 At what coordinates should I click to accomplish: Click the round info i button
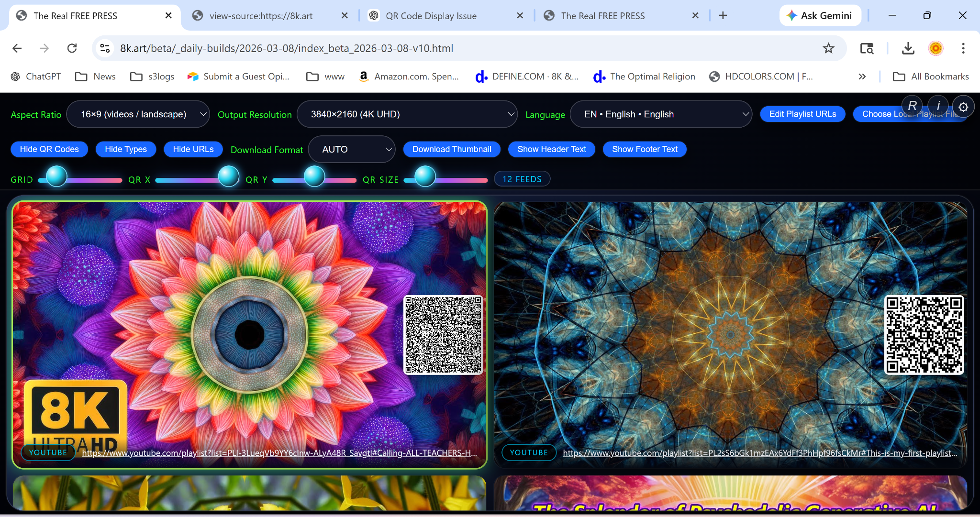(x=938, y=106)
